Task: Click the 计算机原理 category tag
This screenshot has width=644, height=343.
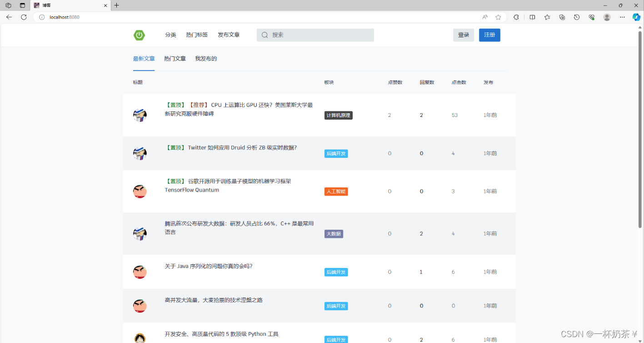Action: tap(339, 116)
